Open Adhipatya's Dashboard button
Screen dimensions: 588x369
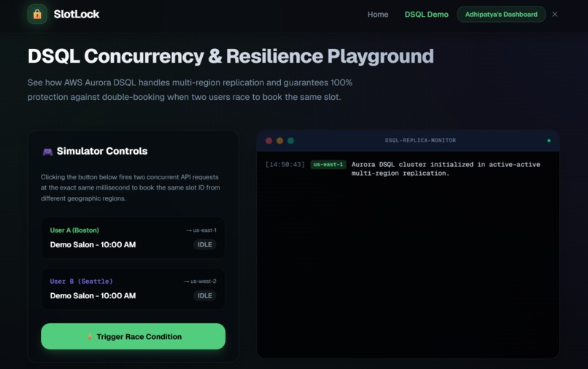(x=501, y=15)
